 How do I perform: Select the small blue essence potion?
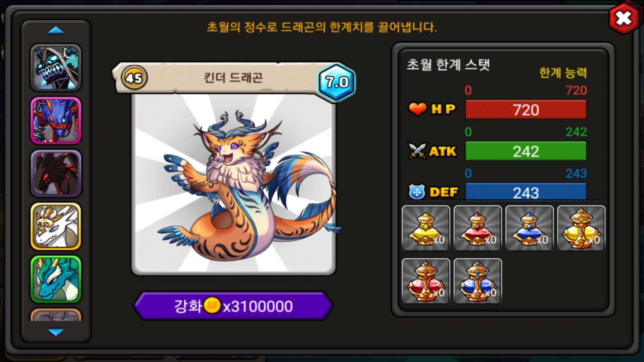529,228
